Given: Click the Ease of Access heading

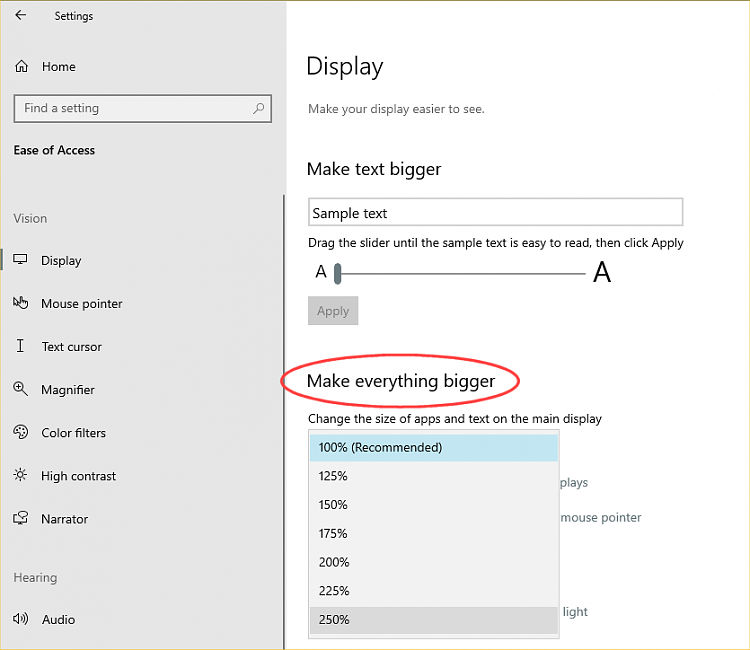Looking at the screenshot, I should coord(54,150).
